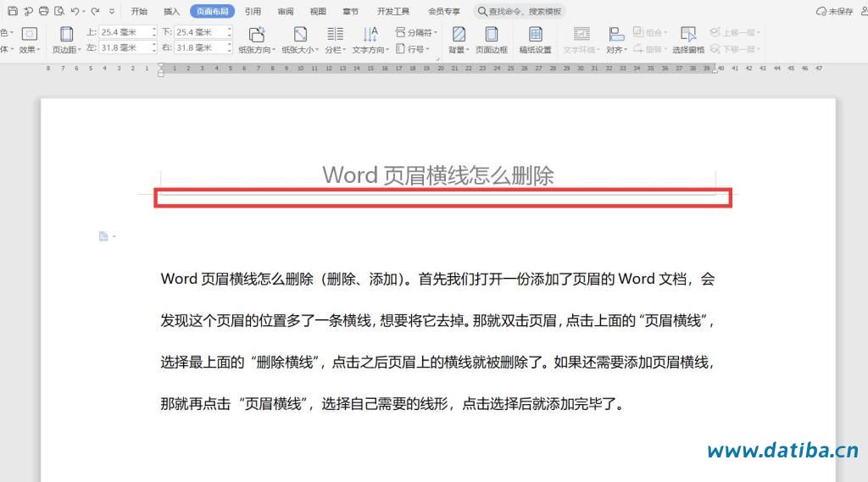Click the 旋转 rotate button
Viewport: 868px width, 482px height.
click(650, 48)
